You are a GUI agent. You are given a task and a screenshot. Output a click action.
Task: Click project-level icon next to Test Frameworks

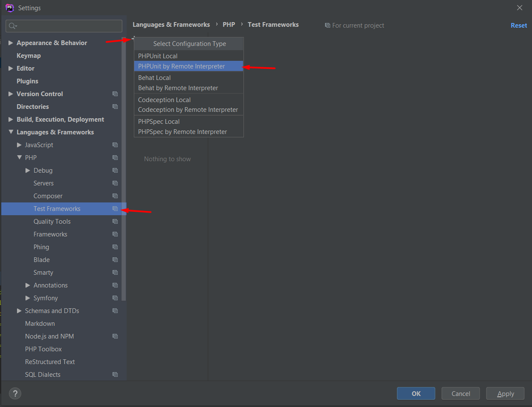[x=115, y=208]
